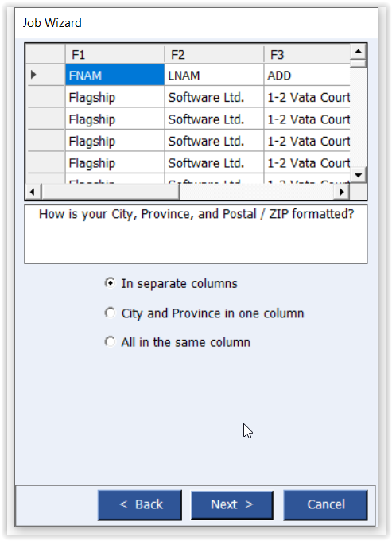Click the scroll down arrow of the grid
This screenshot has width=392, height=541.
click(359, 175)
